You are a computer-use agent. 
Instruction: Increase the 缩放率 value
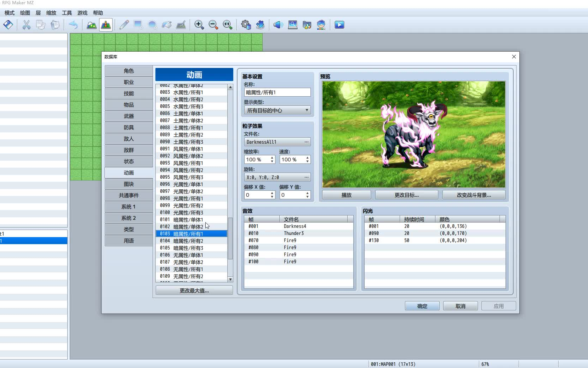pyautogui.click(x=272, y=157)
